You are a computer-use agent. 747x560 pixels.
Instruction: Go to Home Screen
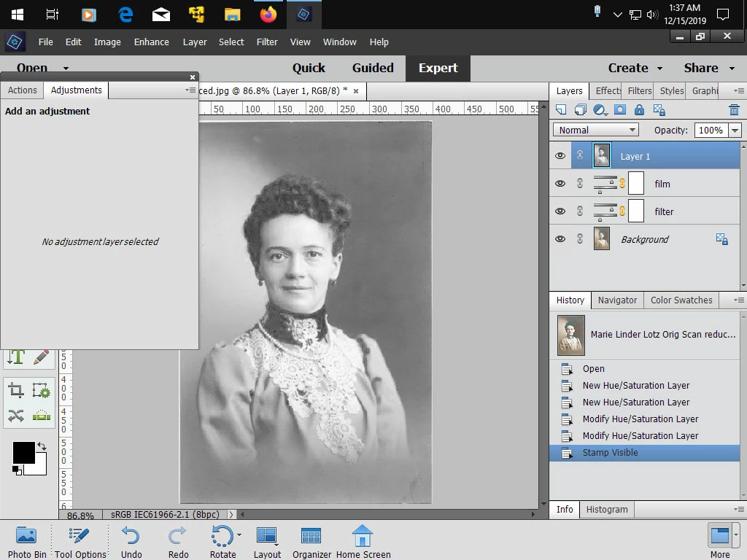pos(363,542)
